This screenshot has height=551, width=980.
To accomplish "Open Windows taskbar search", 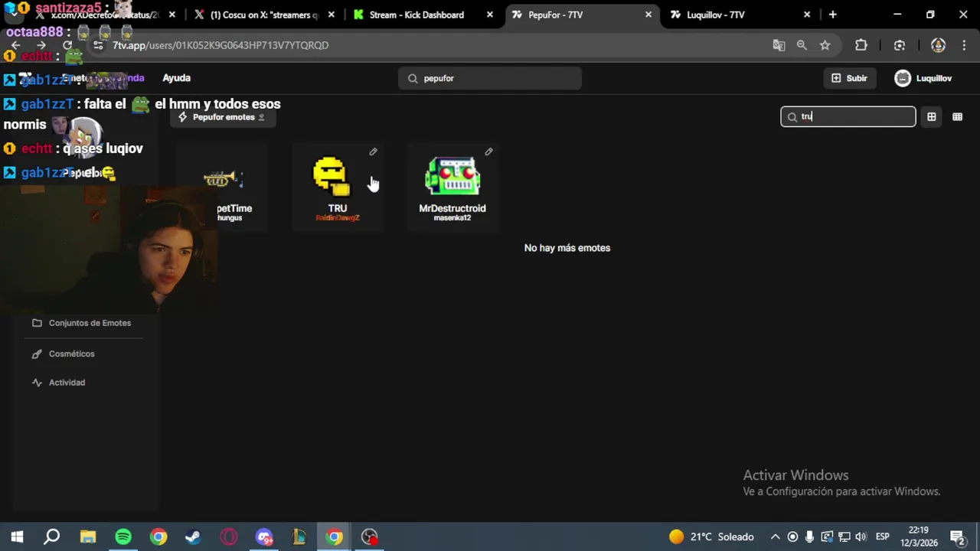I will [x=52, y=536].
